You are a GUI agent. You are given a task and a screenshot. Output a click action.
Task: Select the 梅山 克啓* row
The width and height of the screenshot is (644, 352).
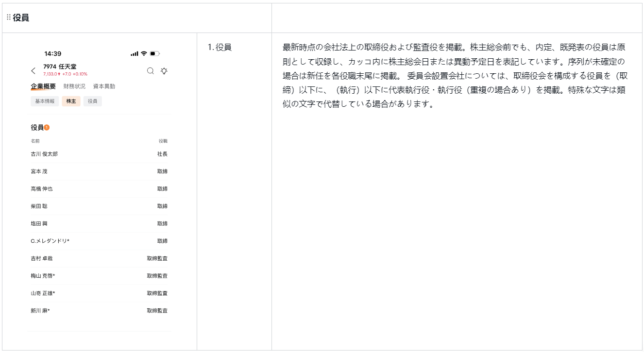(x=99, y=276)
